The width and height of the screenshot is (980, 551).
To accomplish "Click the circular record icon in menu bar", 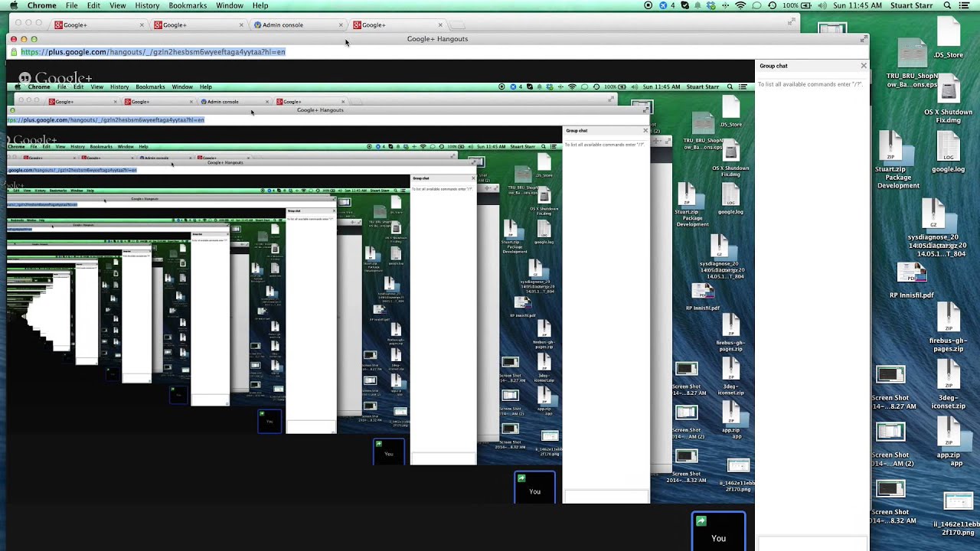I will 648,5.
